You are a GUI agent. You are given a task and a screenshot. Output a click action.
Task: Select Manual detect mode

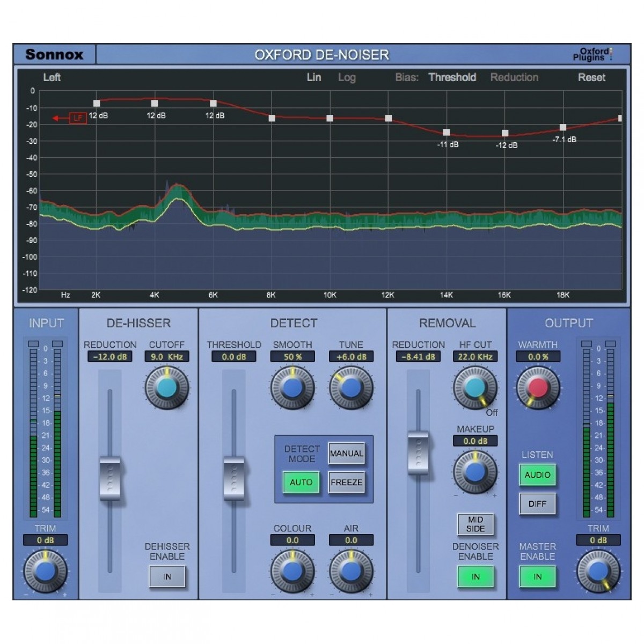click(346, 453)
